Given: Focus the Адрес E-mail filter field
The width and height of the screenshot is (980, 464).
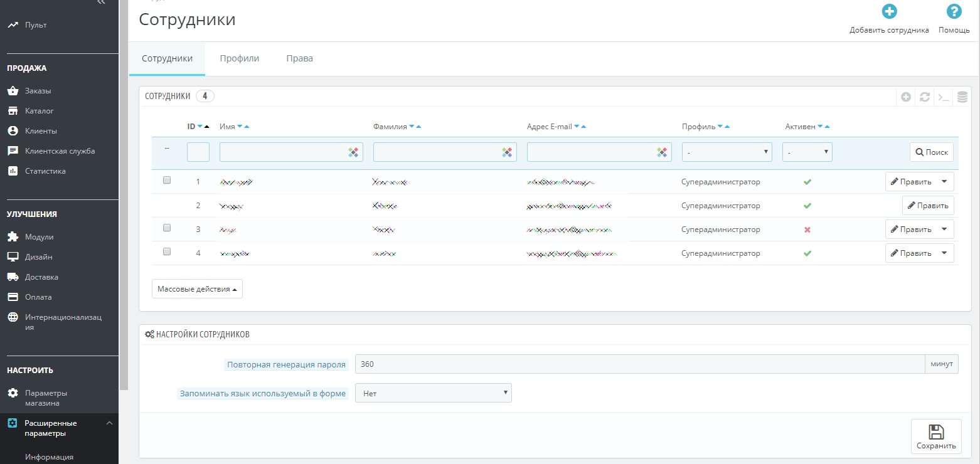Looking at the screenshot, I should pos(599,152).
